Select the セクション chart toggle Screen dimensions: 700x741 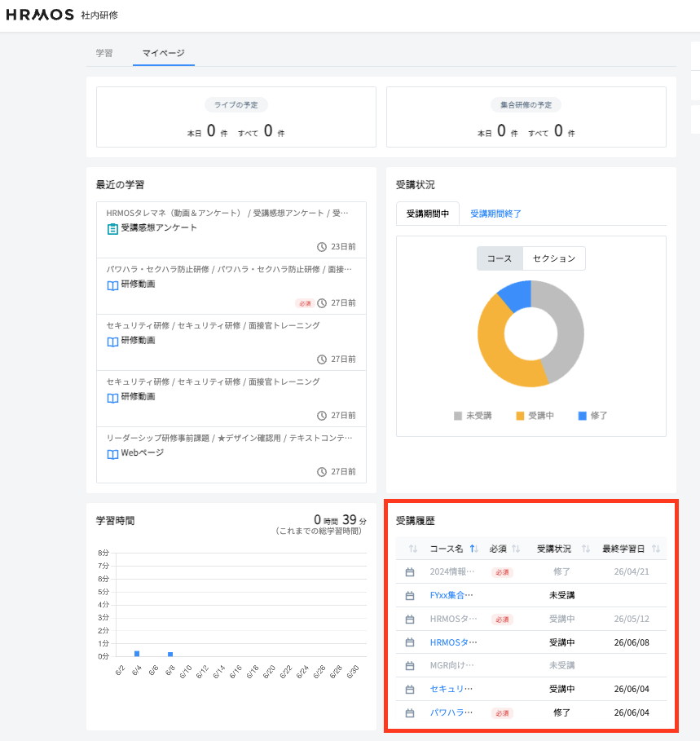tap(554, 258)
